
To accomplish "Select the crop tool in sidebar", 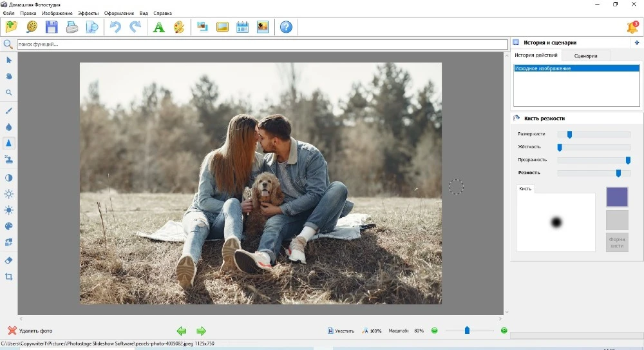I will coord(9,277).
